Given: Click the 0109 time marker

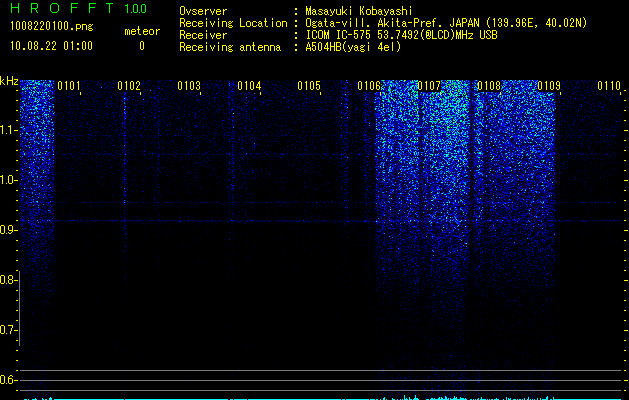Looking at the screenshot, I should pyautogui.click(x=549, y=86).
